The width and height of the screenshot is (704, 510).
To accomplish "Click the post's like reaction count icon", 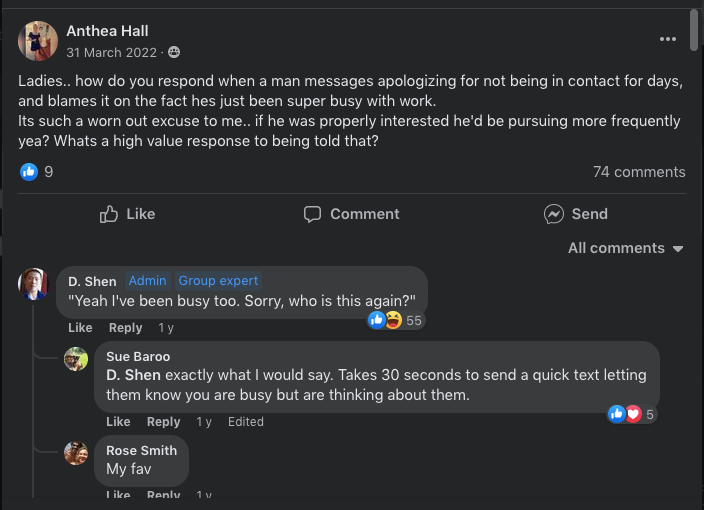I will 29,172.
